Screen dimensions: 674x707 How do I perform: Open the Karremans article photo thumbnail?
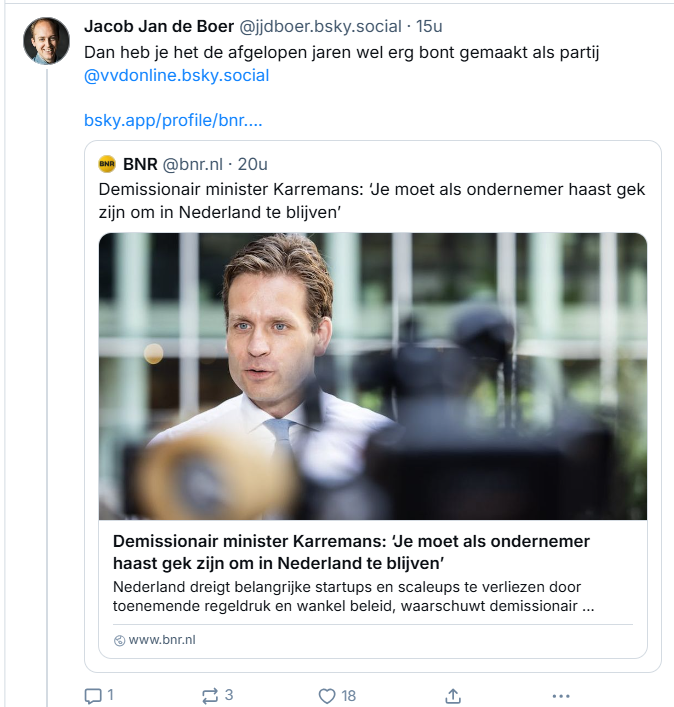point(372,375)
